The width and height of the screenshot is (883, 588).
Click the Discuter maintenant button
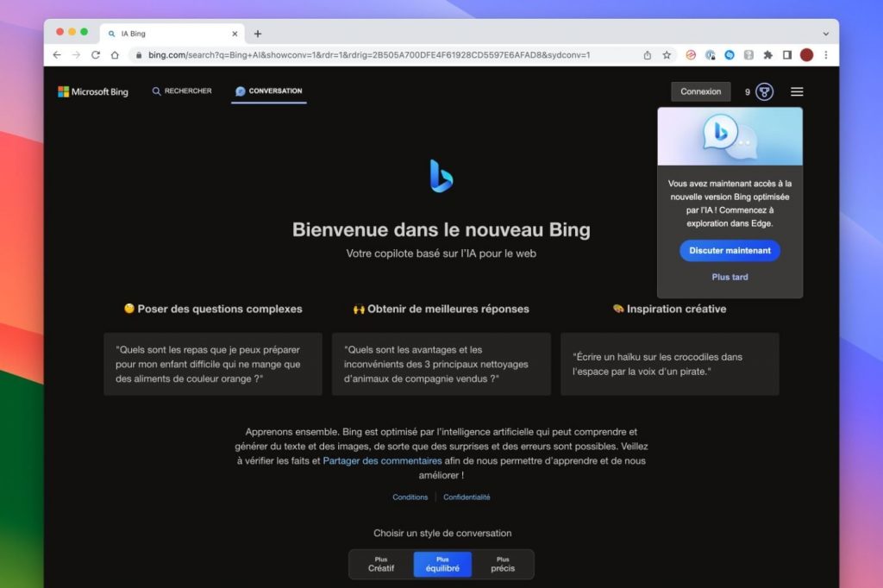point(730,250)
